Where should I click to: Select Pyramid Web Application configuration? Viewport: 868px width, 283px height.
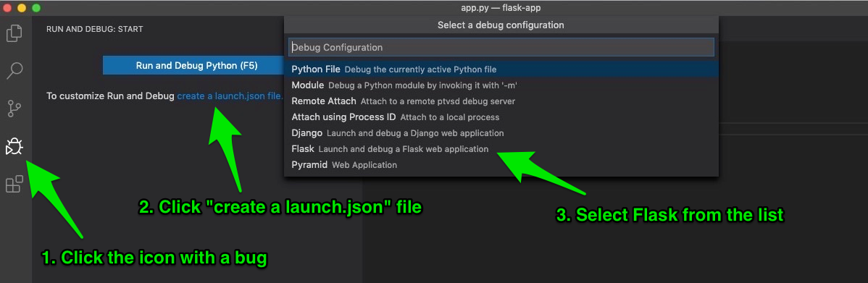tap(501, 165)
